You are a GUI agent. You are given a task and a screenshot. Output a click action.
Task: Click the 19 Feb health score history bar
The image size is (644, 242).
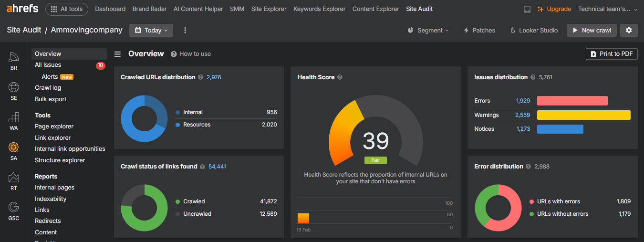click(x=303, y=218)
